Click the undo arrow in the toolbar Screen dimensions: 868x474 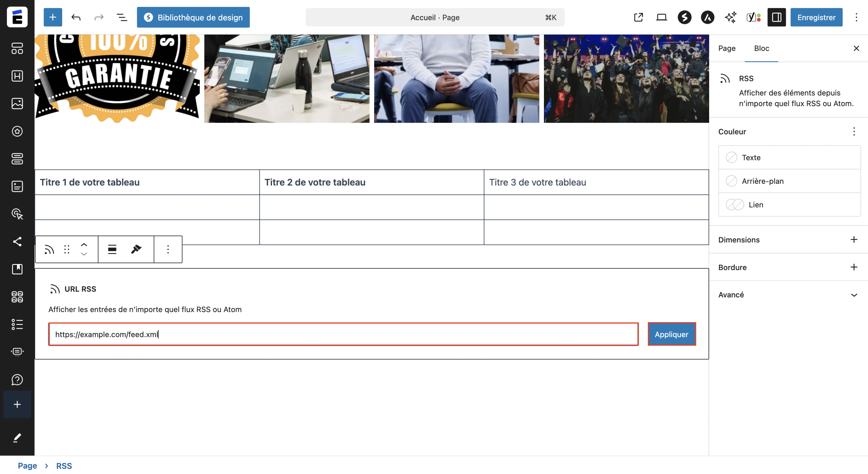click(76, 17)
